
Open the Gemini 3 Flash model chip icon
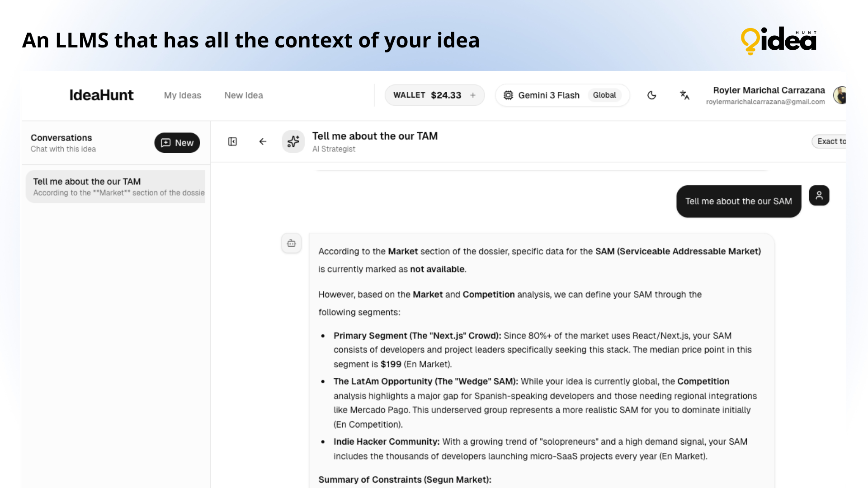(x=508, y=95)
